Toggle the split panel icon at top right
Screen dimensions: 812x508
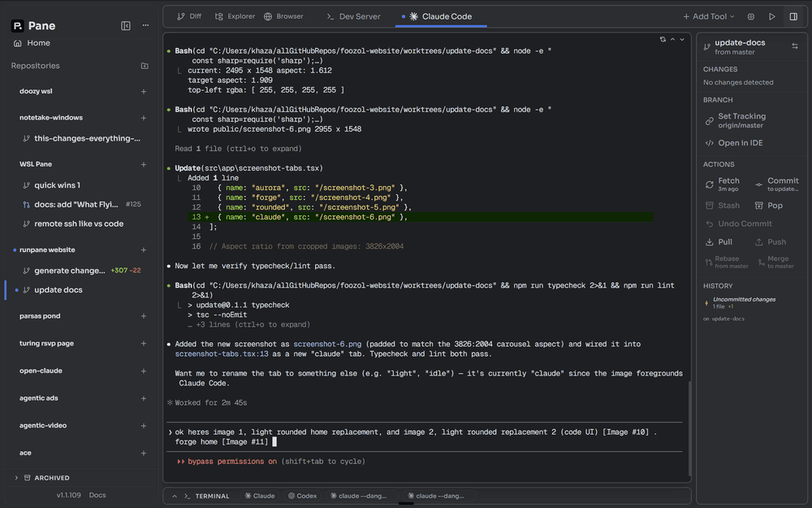point(793,15)
